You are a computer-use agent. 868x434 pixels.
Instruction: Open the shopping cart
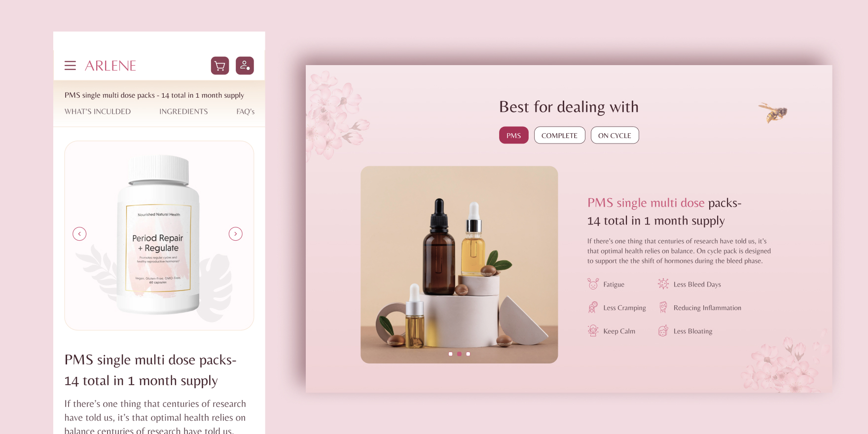tap(220, 66)
